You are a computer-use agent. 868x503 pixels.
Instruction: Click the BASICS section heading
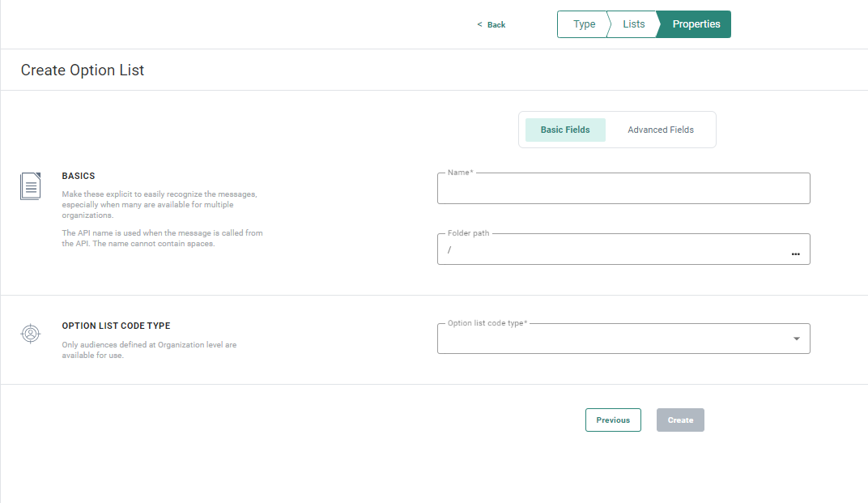point(79,176)
